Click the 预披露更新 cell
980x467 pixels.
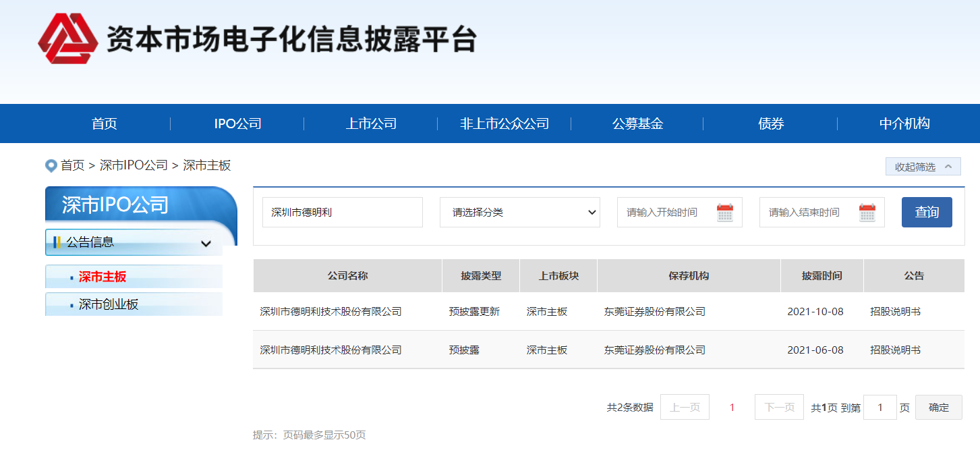[474, 312]
